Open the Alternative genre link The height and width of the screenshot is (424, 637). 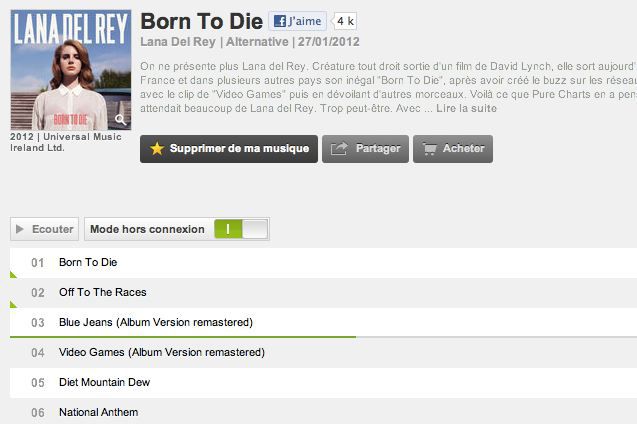point(257,42)
